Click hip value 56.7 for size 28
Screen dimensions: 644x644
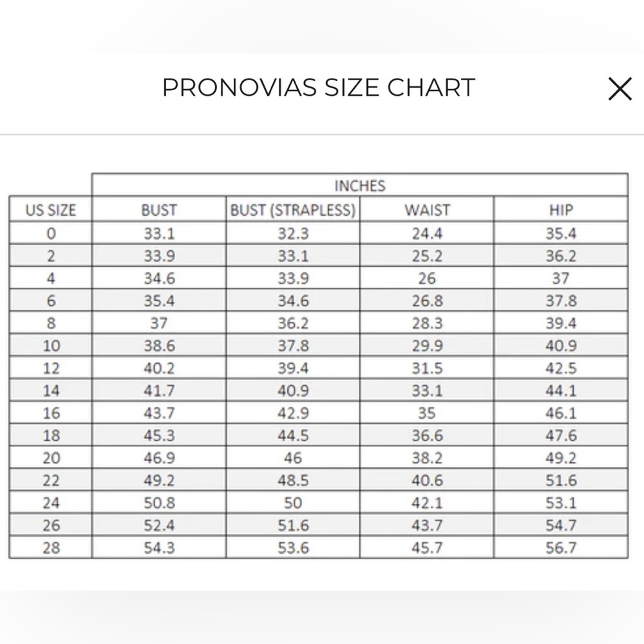[x=561, y=547]
